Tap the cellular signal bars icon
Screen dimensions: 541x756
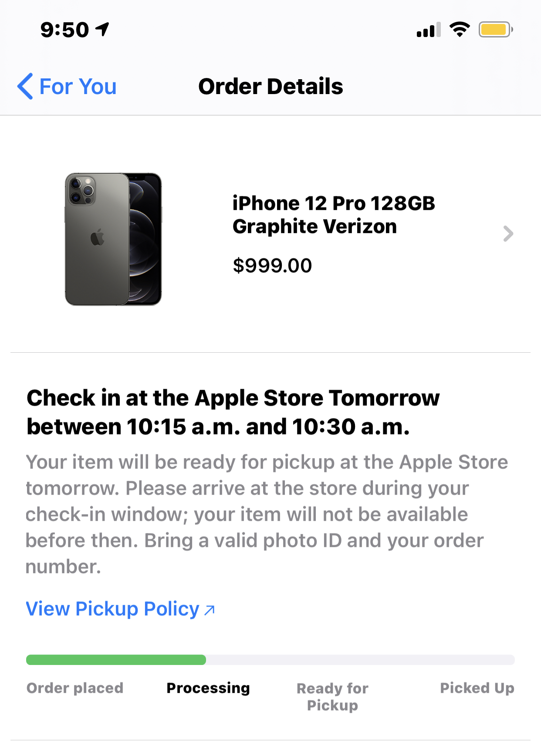tap(429, 30)
